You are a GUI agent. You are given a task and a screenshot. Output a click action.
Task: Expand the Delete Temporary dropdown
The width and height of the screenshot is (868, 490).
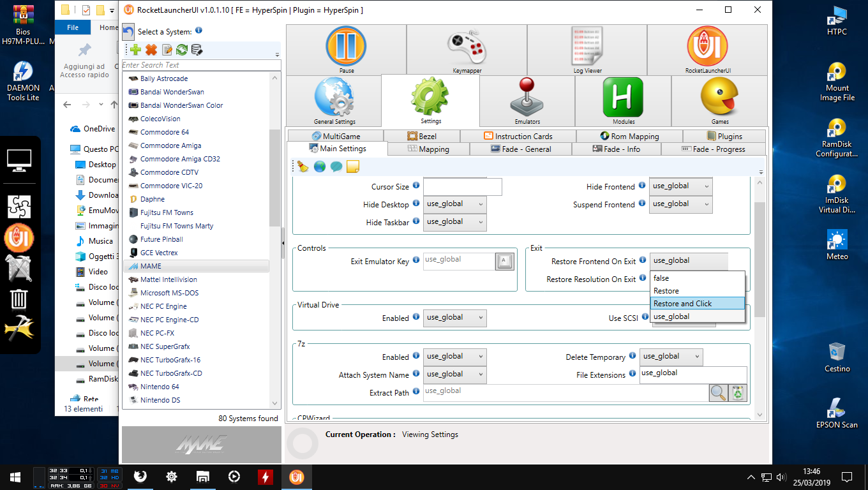tap(671, 357)
